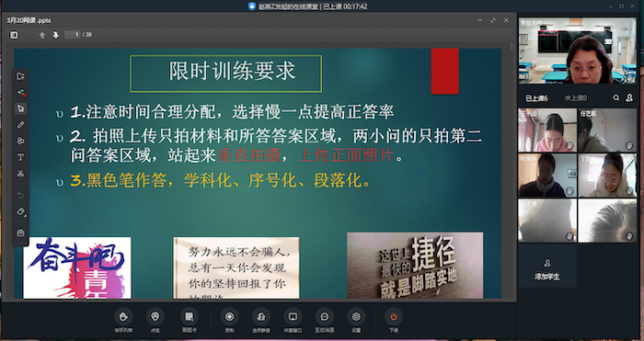This screenshot has height=341, width=644.
Task: Undo the last annotation
Action: (x=20, y=196)
